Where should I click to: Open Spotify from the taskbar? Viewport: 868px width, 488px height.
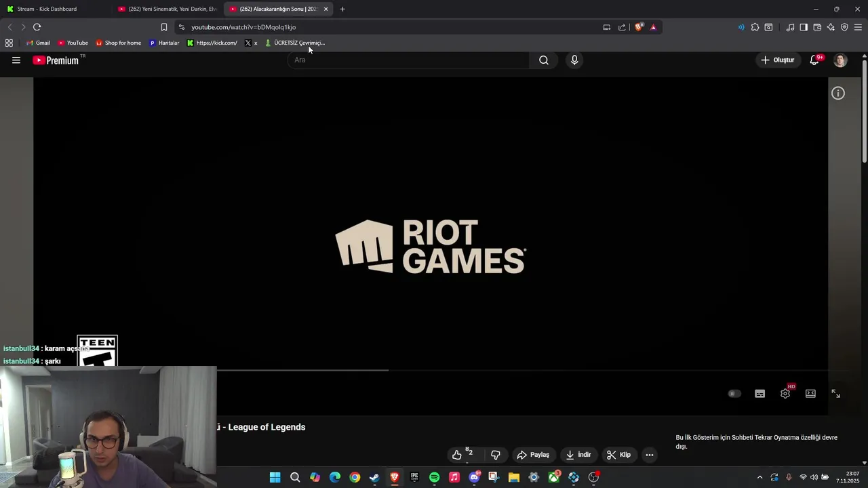(x=434, y=477)
